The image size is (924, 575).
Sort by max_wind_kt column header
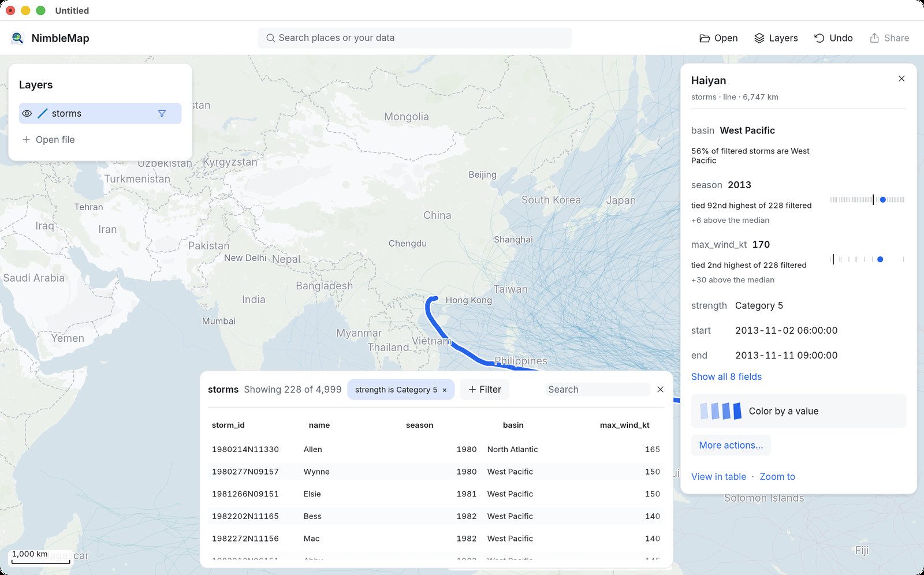[x=625, y=425]
